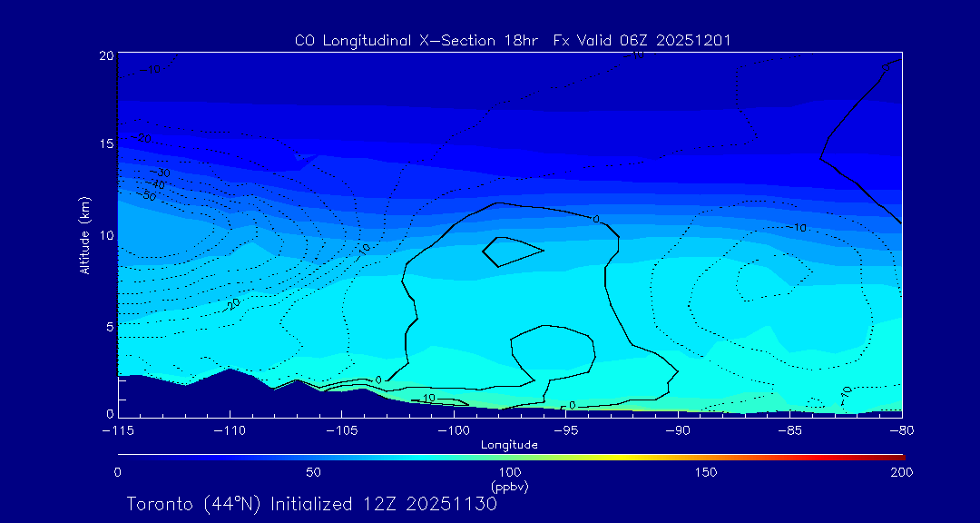Image resolution: width=980 pixels, height=523 pixels.
Task: Click the plot title 'CO Longitudinal X-Section 18hr'
Action: point(418,41)
